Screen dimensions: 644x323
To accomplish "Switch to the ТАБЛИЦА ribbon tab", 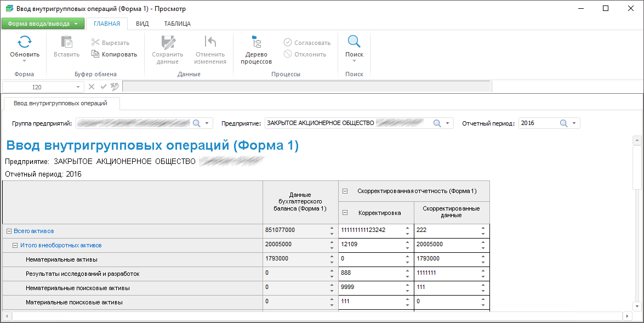I will click(177, 24).
